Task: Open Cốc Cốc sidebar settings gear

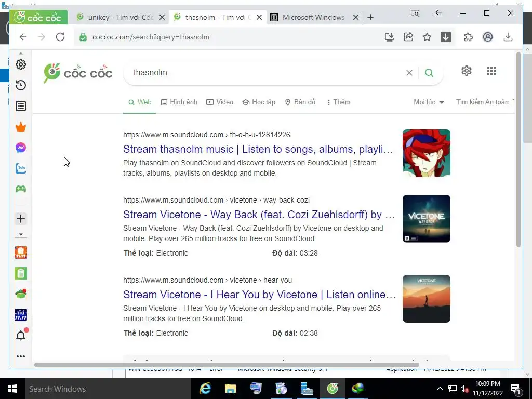Action: pos(21,64)
